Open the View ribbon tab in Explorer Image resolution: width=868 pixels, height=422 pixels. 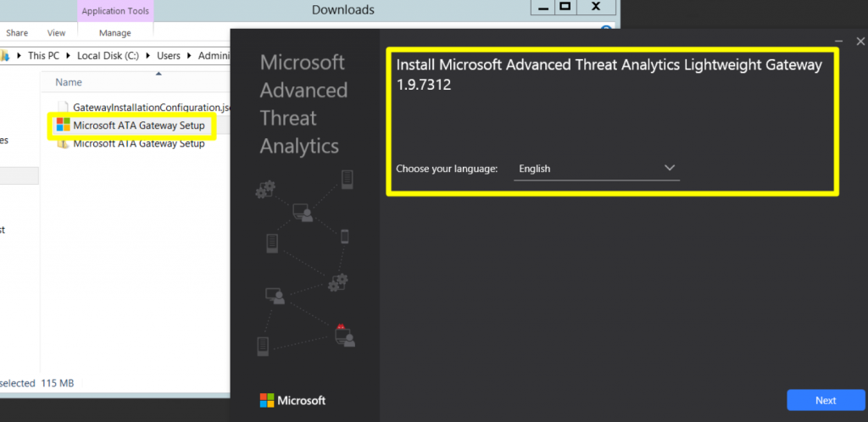(57, 33)
